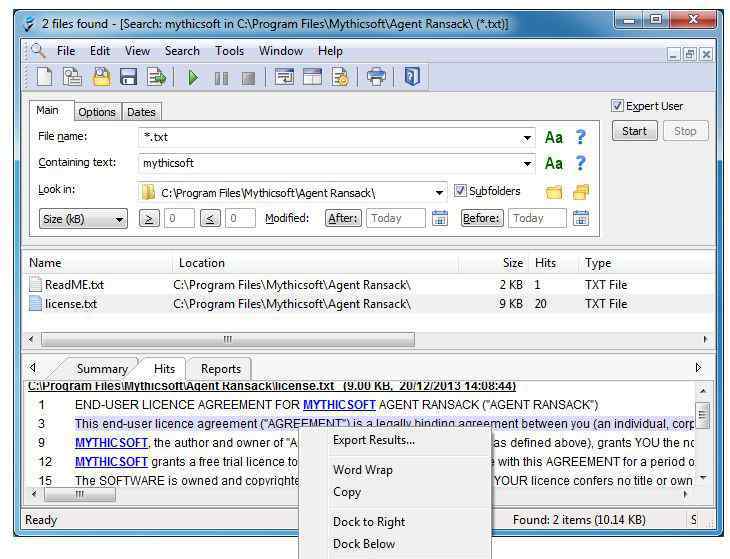Viewport: 730px width, 559px height.
Task: Click the ReadME.txt file icon
Action: pyautogui.click(x=35, y=284)
